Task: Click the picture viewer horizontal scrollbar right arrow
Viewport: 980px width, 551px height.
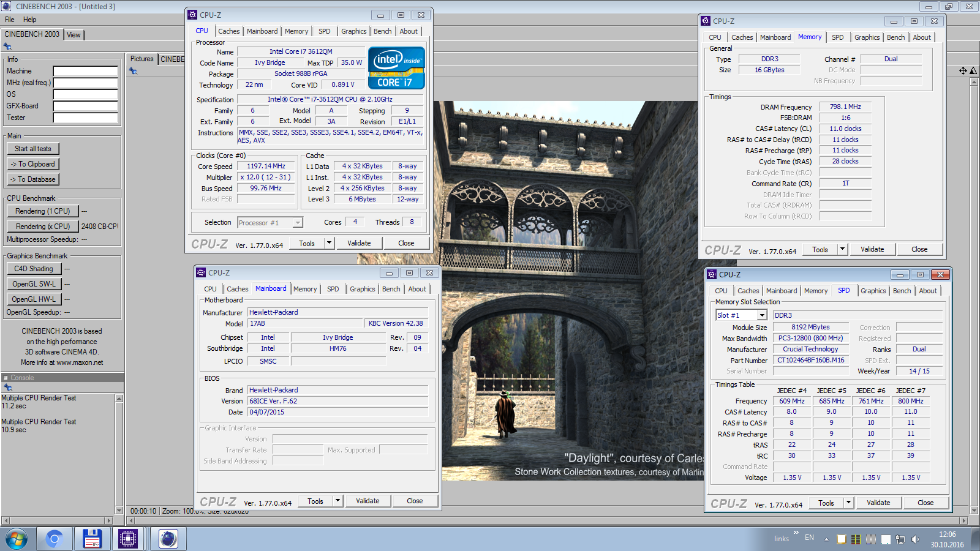Action: point(963,520)
